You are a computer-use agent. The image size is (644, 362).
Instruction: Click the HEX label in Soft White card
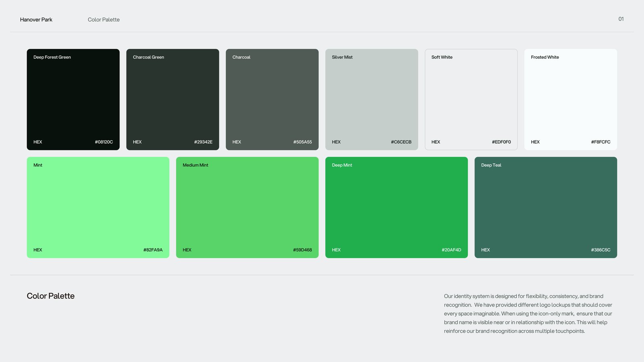436,142
